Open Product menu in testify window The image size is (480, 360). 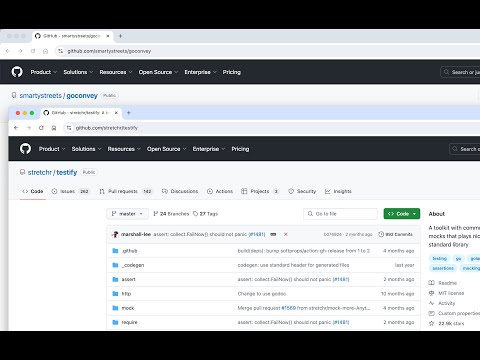click(x=52, y=149)
